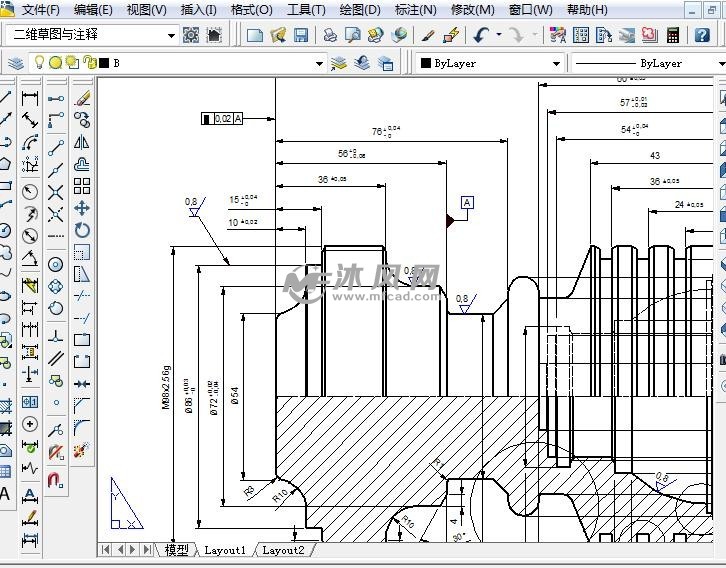Click the Undo arrow
This screenshot has height=568, width=726.
(x=481, y=35)
